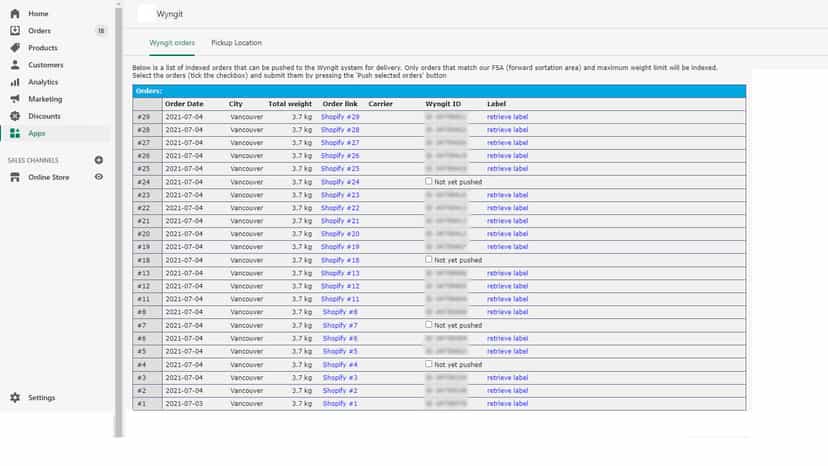This screenshot has width=828, height=466.
Task: Open the Shopify #18 order link
Action: pos(340,260)
